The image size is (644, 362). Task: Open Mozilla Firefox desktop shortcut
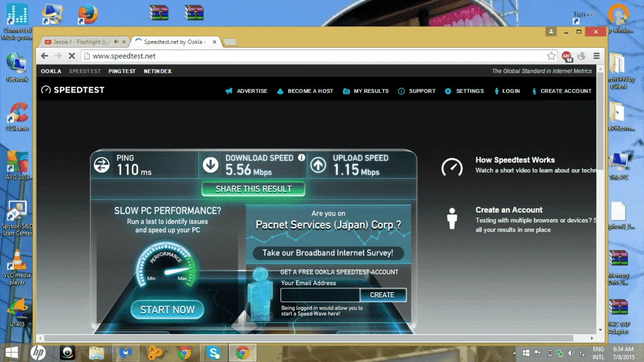coord(88,14)
